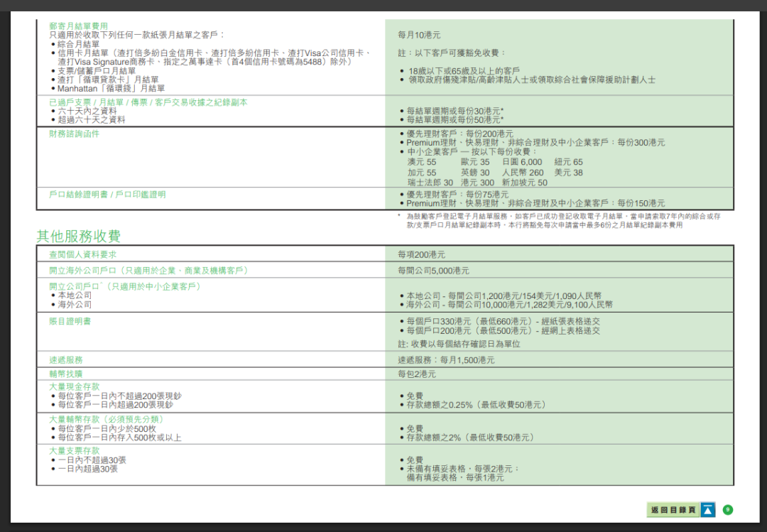Viewport: 767px width, 532px height.
Task: Select the 人民幣 260 currency value
Action: click(x=523, y=173)
